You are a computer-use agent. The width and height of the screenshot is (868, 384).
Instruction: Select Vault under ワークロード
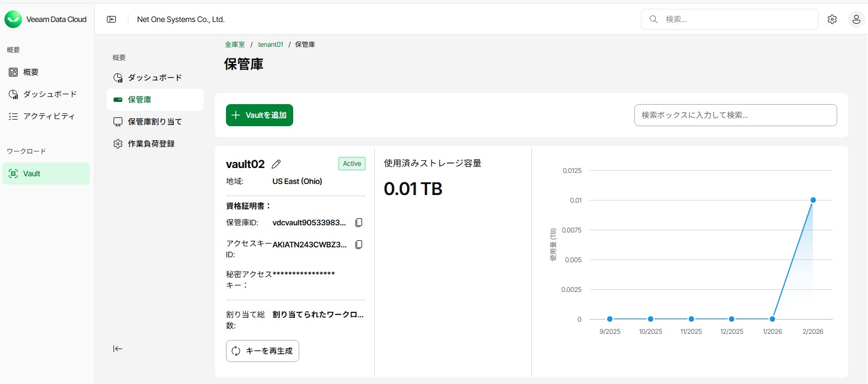click(32, 174)
